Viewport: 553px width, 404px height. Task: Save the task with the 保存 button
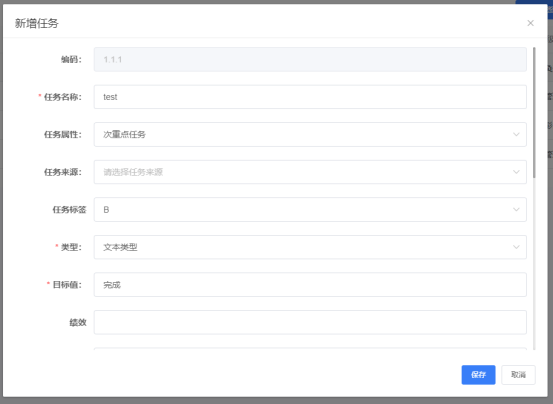478,375
